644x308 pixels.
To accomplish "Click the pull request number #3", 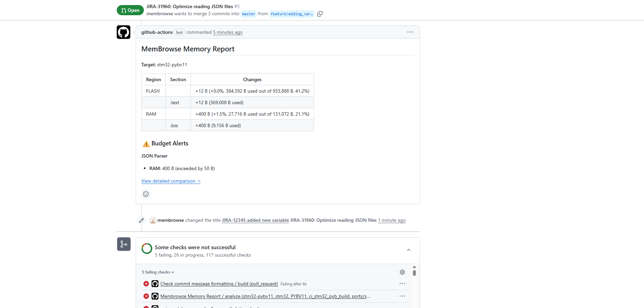I will (237, 6).
